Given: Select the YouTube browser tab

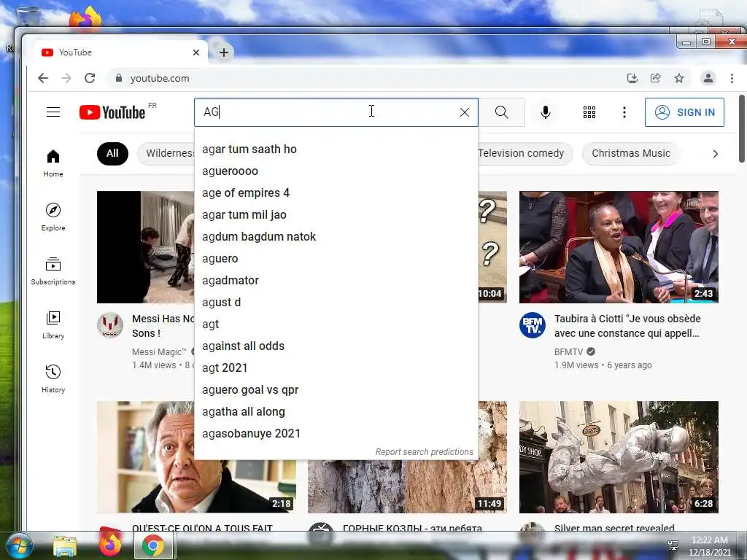Looking at the screenshot, I should click(119, 52).
